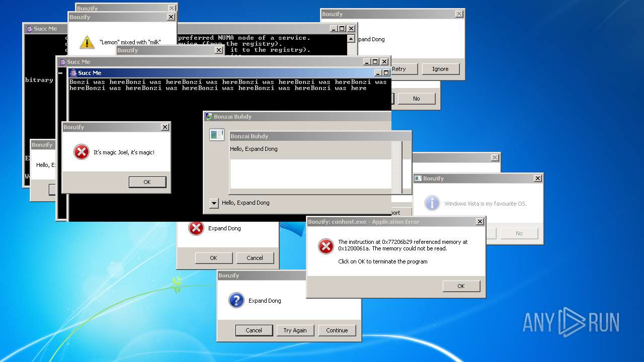
Task: Click the "Hello, Expand Dong" text in the inner Bonzai Buhdy window
Action: click(x=254, y=149)
